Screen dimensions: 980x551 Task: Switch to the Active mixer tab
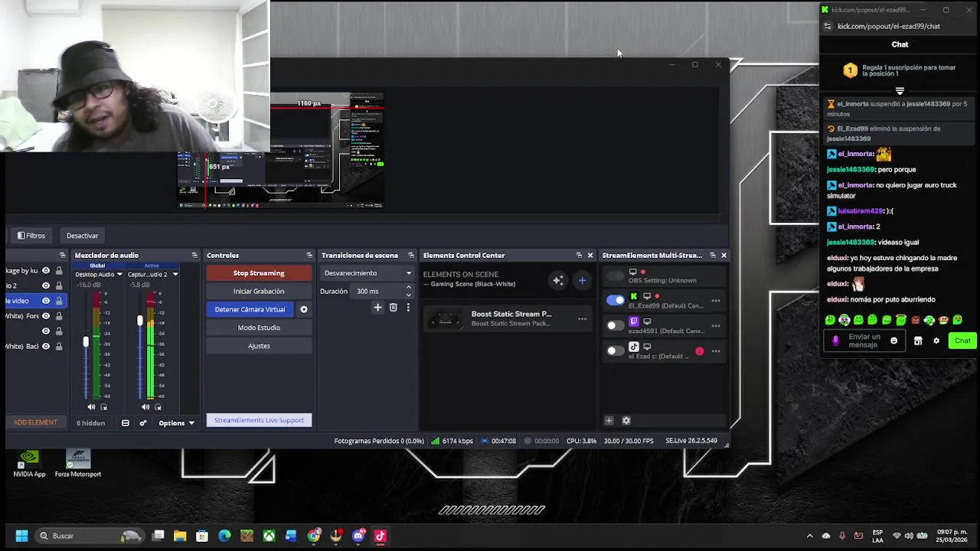pyautogui.click(x=152, y=266)
